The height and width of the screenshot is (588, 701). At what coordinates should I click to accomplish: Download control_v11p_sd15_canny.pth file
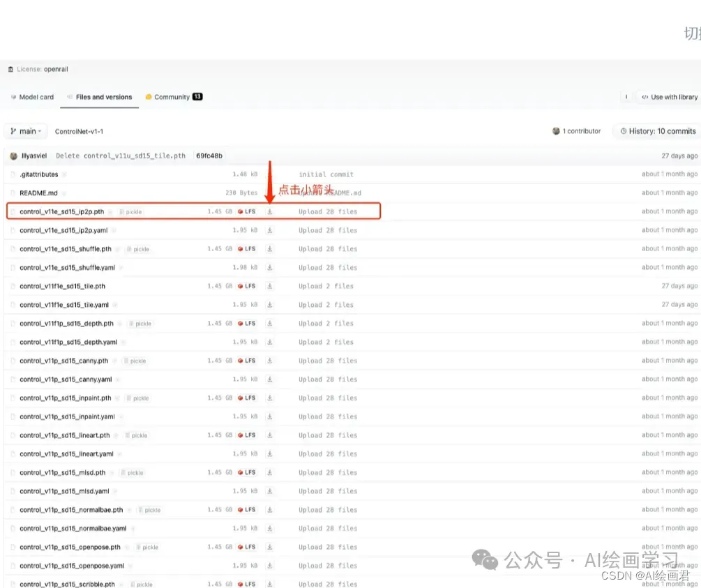pyautogui.click(x=269, y=361)
